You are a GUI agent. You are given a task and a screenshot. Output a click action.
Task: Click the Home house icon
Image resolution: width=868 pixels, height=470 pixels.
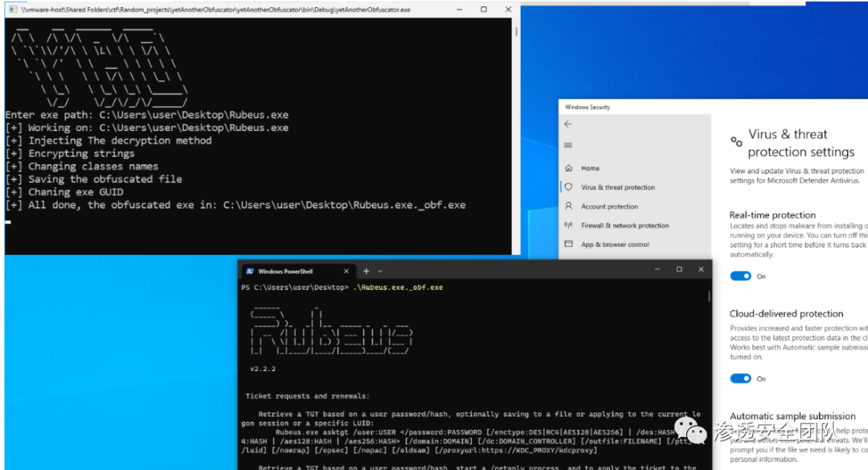click(x=568, y=168)
